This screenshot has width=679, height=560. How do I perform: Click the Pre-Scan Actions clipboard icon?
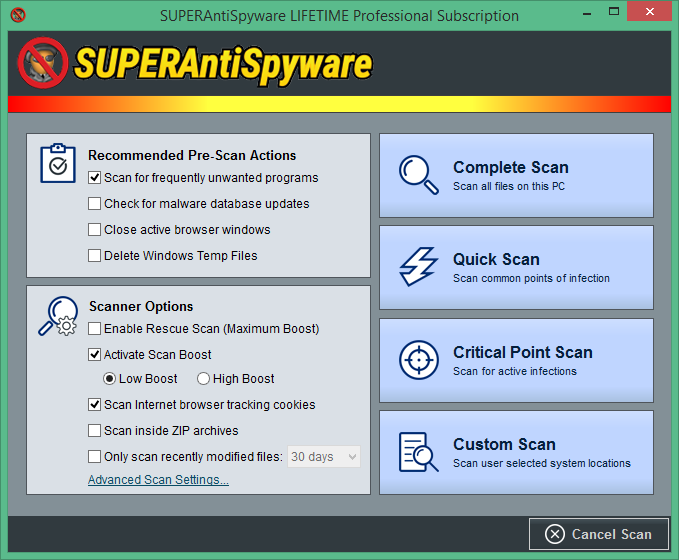58,163
